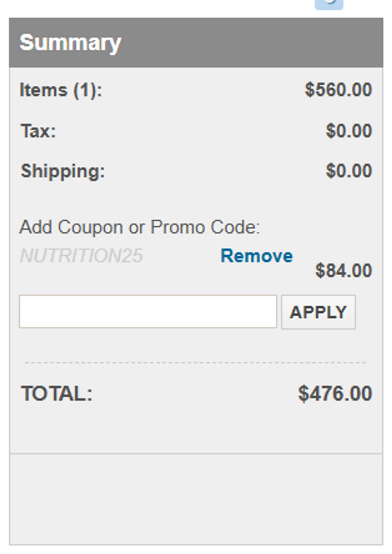Click the $0.00 value in the Tax row
The height and width of the screenshot is (554, 392).
point(348,131)
